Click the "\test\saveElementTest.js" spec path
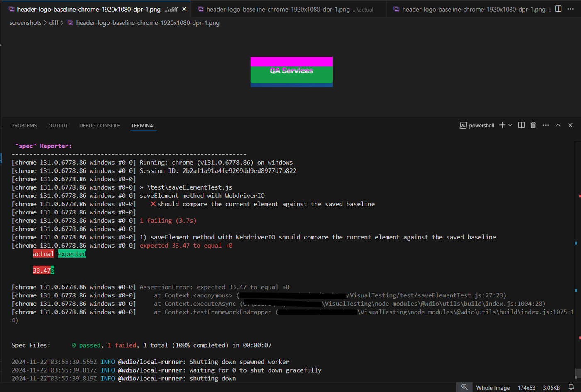This screenshot has height=392, width=581. click(190, 187)
